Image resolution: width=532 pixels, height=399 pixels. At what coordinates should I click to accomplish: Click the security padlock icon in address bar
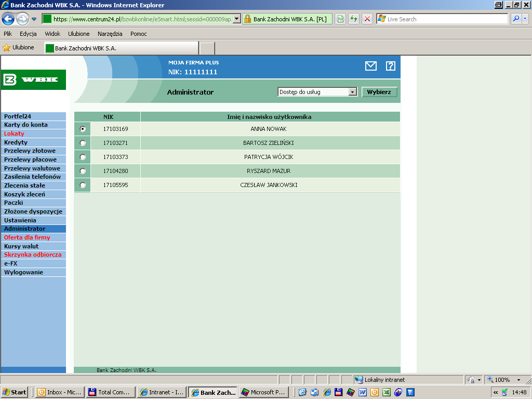(x=247, y=19)
